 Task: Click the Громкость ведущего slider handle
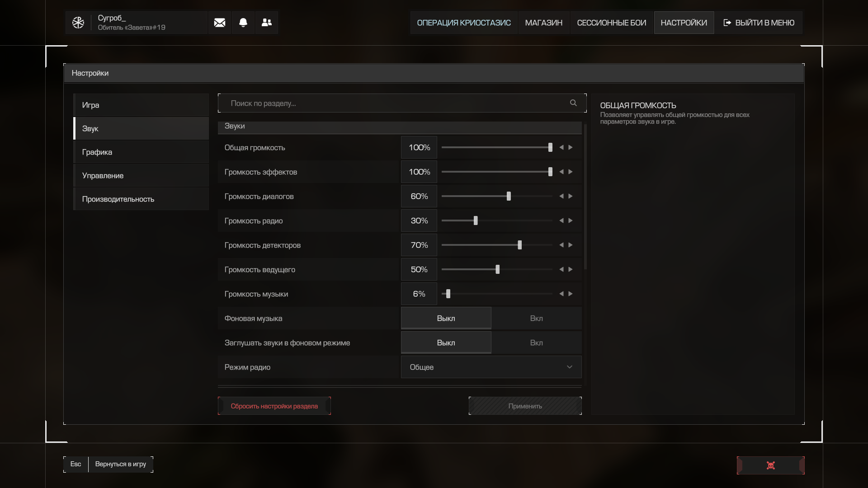pyautogui.click(x=497, y=269)
